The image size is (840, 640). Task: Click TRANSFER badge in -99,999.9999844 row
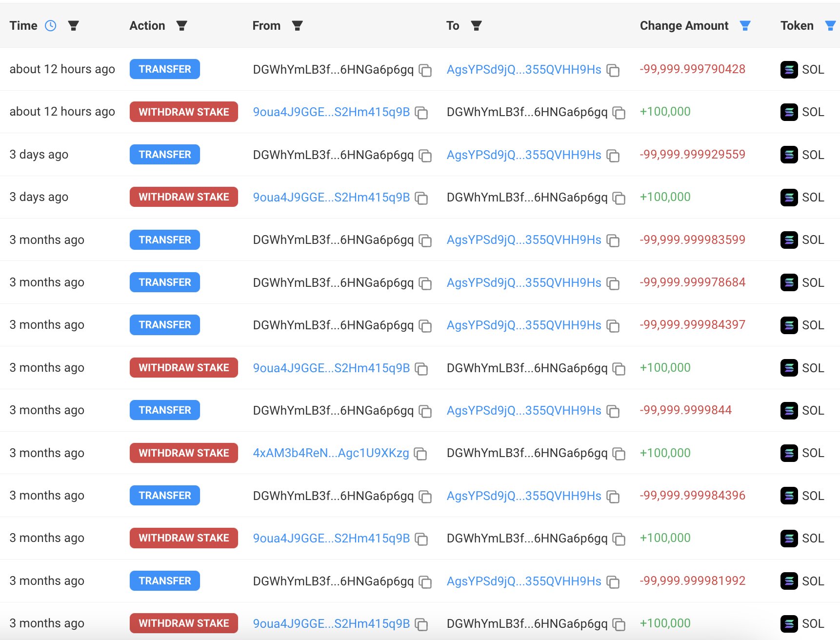point(165,410)
